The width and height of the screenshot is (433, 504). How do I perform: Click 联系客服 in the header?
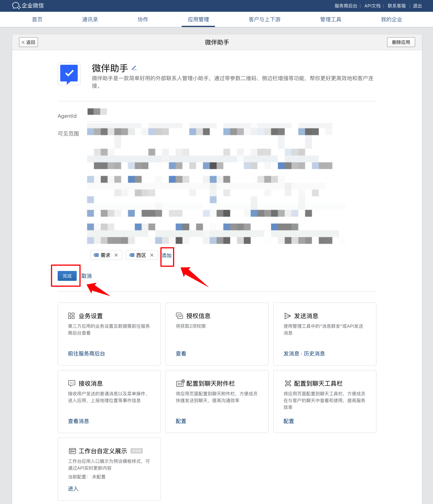397,6
